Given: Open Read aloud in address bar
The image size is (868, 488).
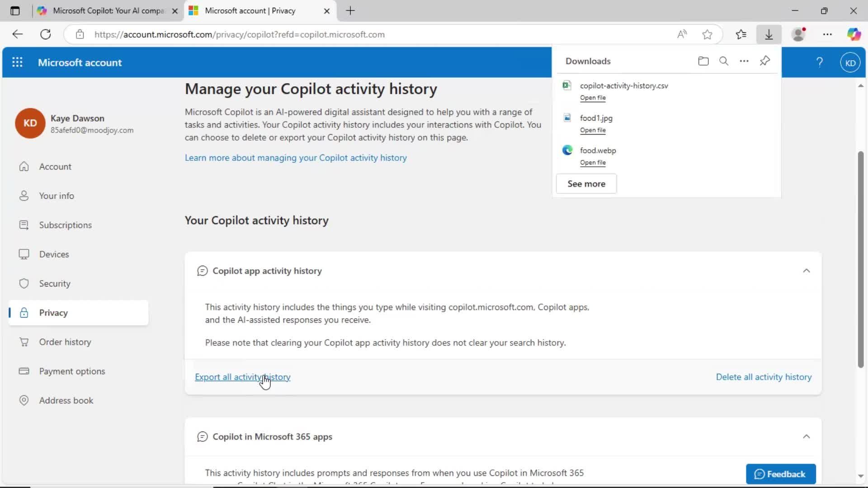Looking at the screenshot, I should 682,34.
